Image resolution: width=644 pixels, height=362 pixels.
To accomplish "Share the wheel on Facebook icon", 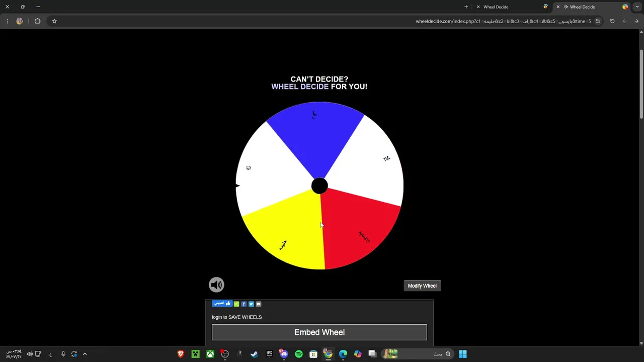I will coord(244,304).
